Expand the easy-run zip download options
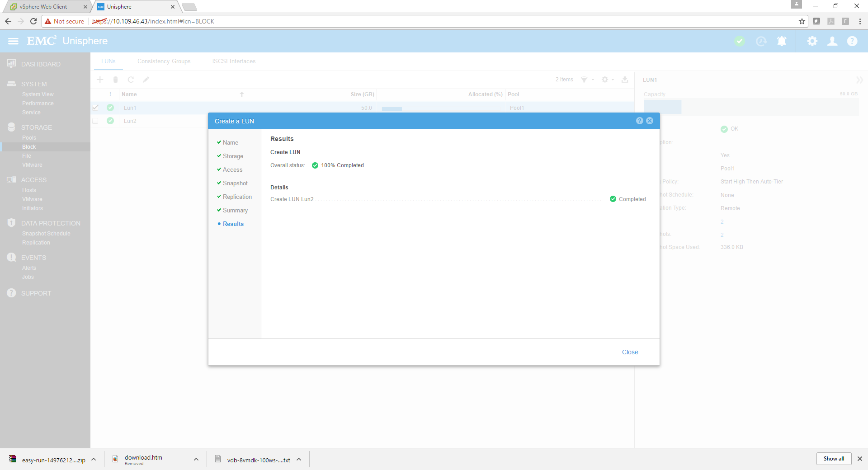Screen dimensions: 868x470 point(94,459)
